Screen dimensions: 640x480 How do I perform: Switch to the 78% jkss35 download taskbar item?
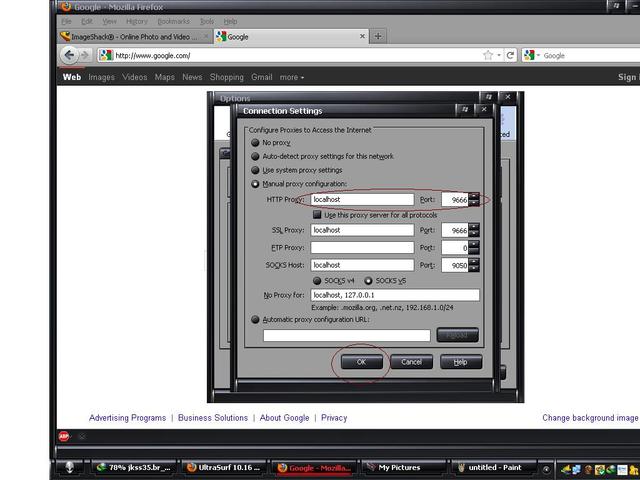(133, 468)
